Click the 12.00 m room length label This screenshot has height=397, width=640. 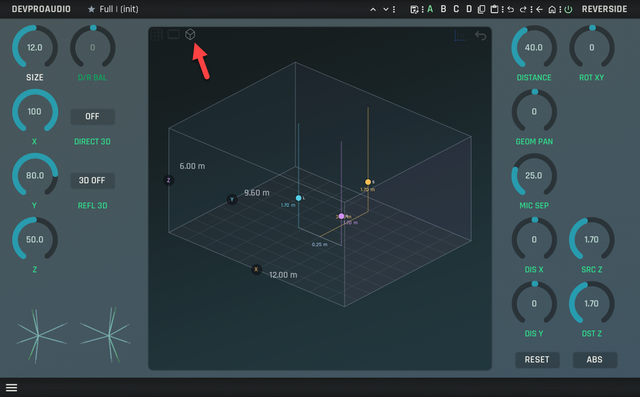point(283,275)
